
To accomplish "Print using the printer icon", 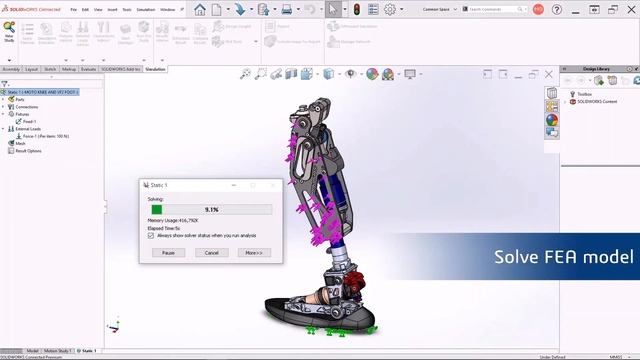I will [287, 9].
